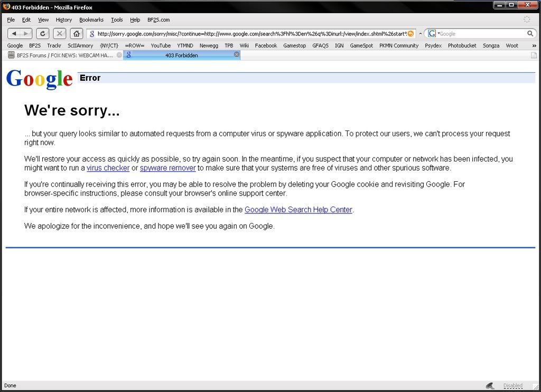Click the Firefox logo in title bar
The height and width of the screenshot is (392, 541).
pos(6,6)
